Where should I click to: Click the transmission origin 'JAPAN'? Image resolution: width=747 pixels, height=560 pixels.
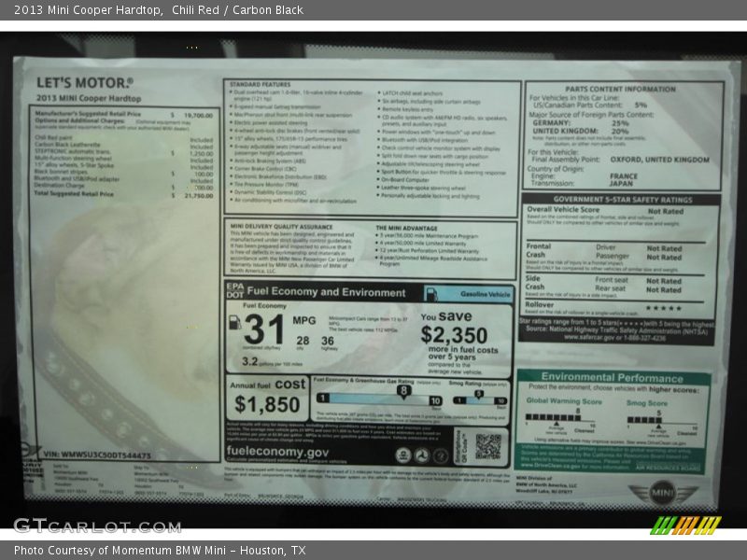(x=621, y=183)
